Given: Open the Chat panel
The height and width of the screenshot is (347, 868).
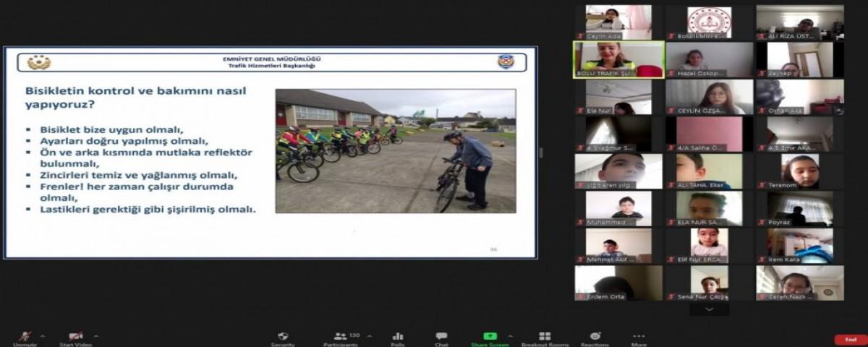Looking at the screenshot, I should click(x=441, y=336).
